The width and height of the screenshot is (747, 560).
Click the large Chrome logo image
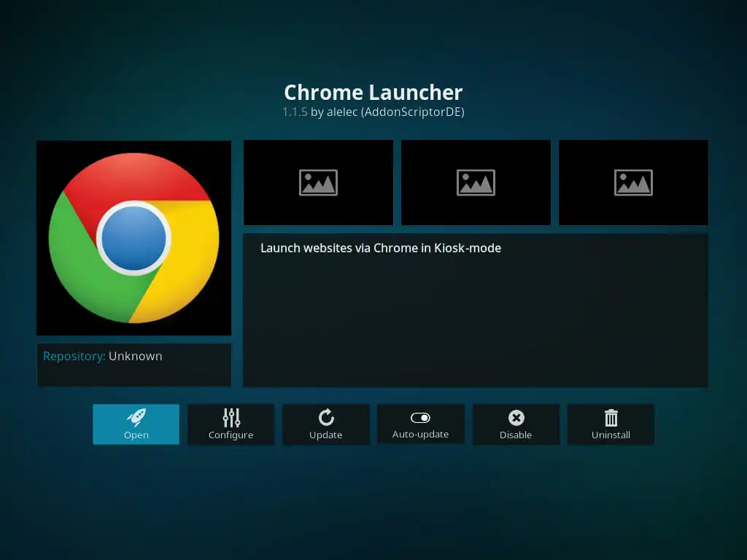tap(133, 238)
